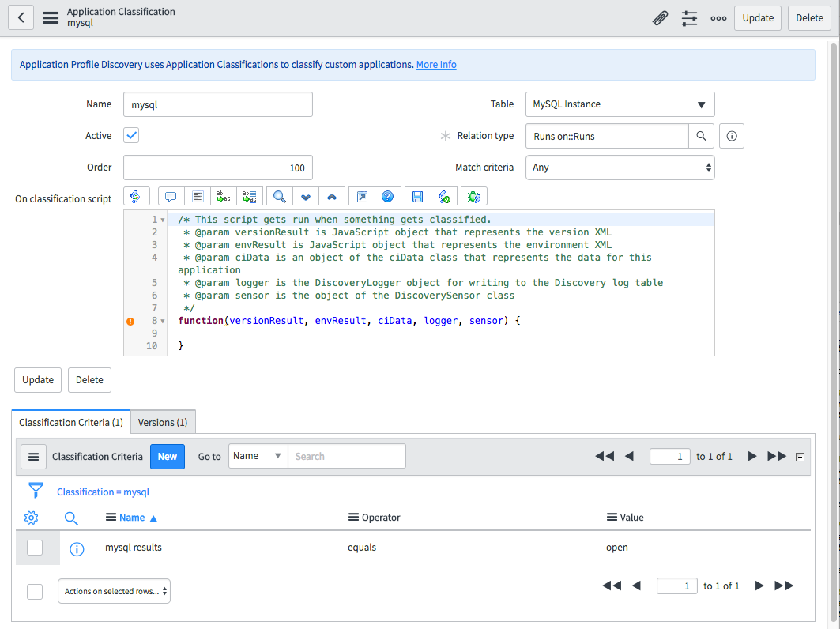This screenshot has height=629, width=840.
Task: Toggle syntax highlighting script icon
Action: 136,197
